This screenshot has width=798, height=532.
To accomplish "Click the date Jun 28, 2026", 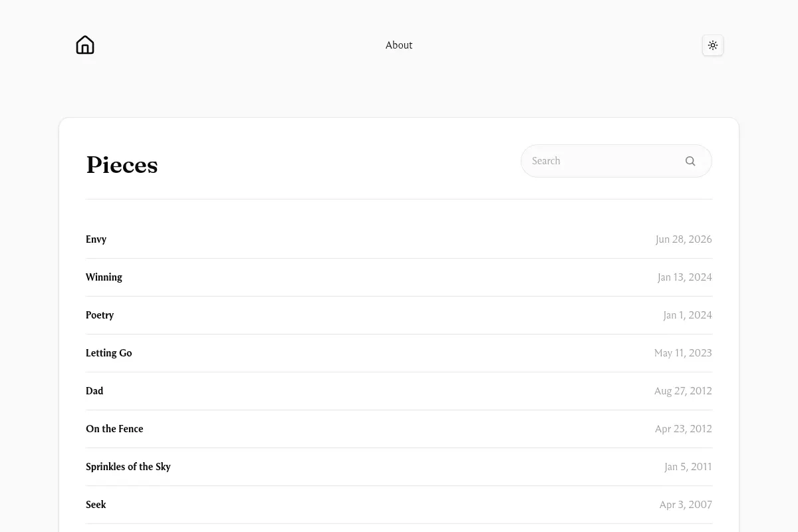I will pyautogui.click(x=684, y=239).
